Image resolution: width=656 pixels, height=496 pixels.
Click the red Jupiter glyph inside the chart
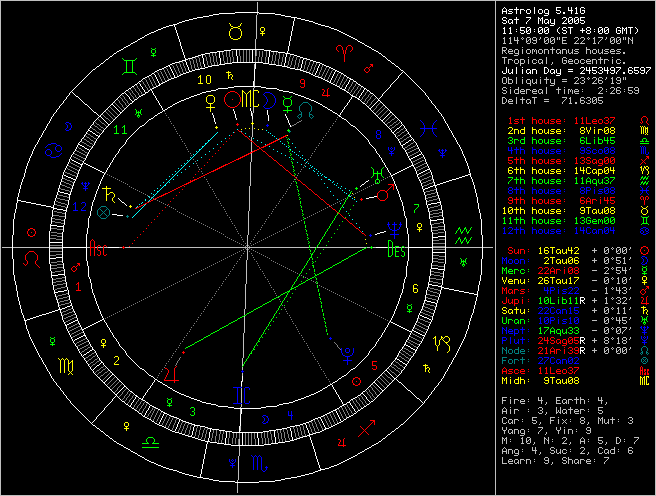pos(173,372)
